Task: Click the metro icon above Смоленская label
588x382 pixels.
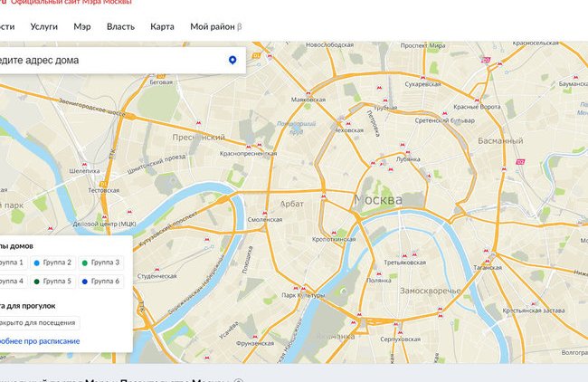Action: 265,213
